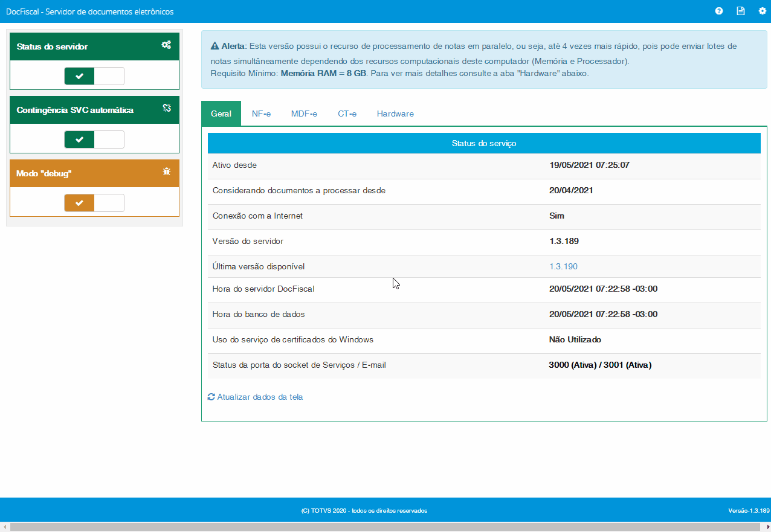Viewport: 771px width, 532px height.
Task: Click the Sim internet connection value
Action: 556,216
